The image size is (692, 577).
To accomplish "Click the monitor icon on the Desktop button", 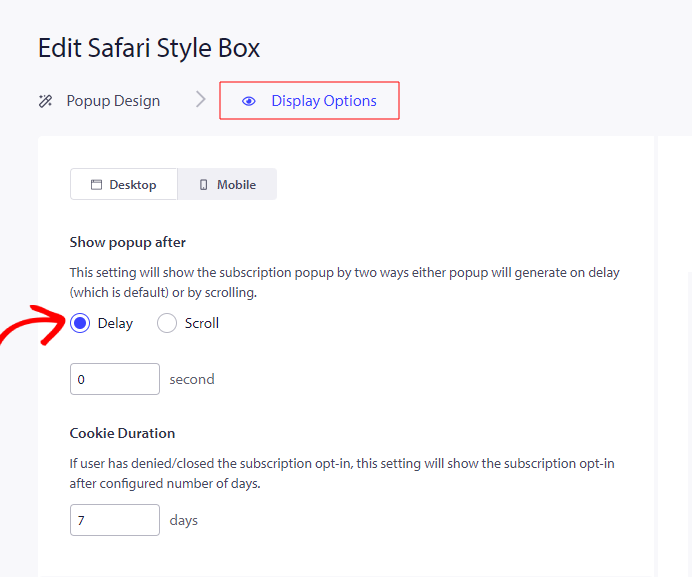I will click(x=97, y=185).
